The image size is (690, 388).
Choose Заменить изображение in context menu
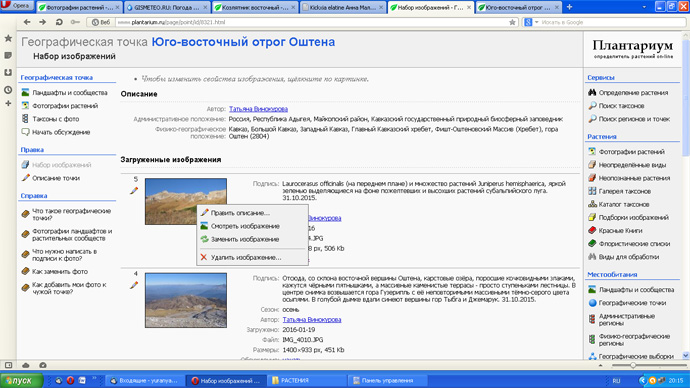[x=253, y=239]
